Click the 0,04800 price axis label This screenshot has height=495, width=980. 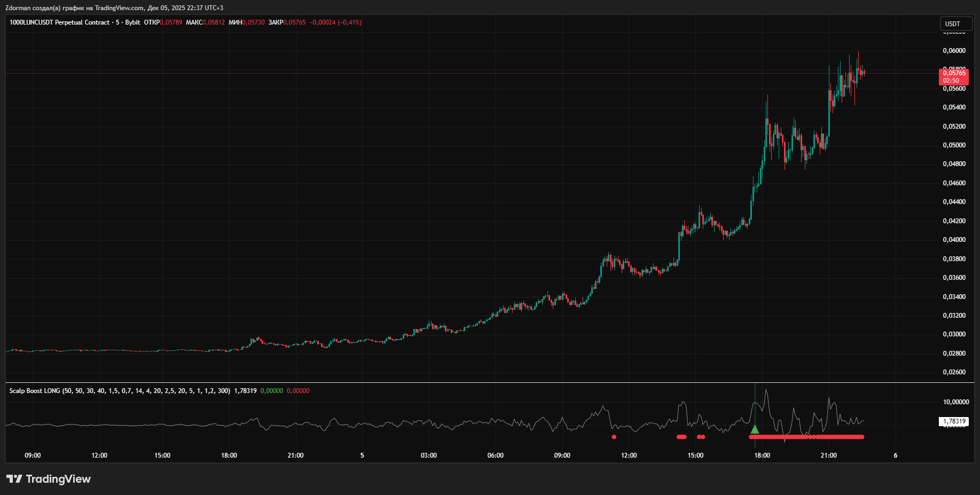[x=954, y=164]
